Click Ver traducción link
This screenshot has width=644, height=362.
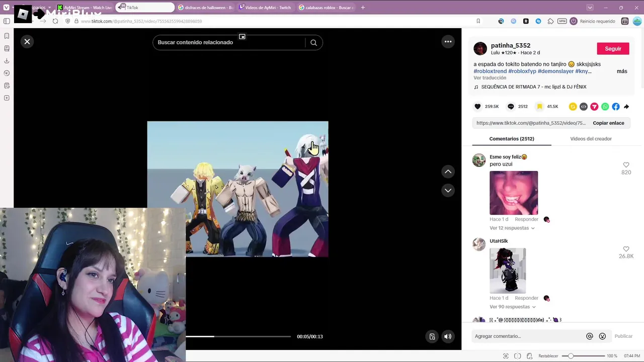490,78
